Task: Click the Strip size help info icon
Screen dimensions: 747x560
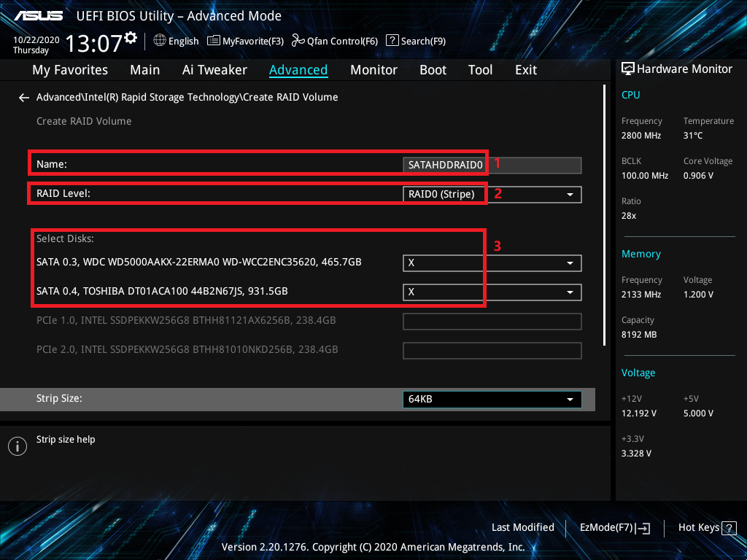Action: coord(18,446)
